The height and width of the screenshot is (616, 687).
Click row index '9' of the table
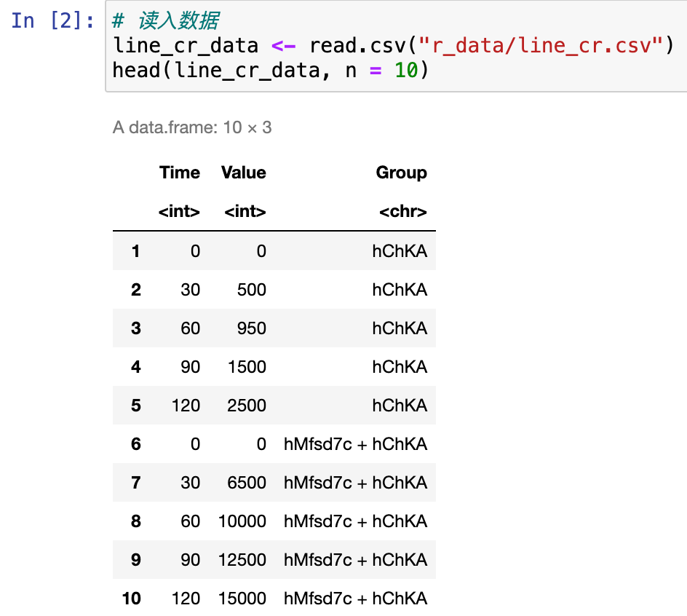pyautogui.click(x=136, y=560)
